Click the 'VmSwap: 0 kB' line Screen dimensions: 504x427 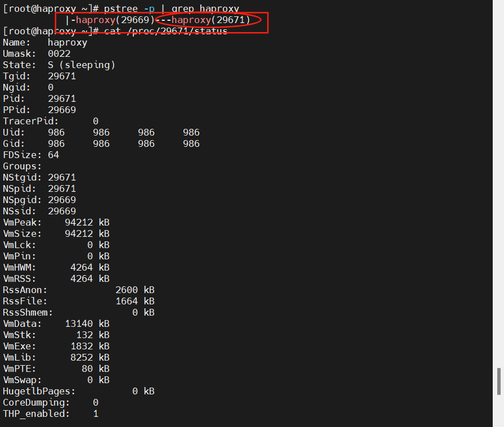(x=56, y=380)
